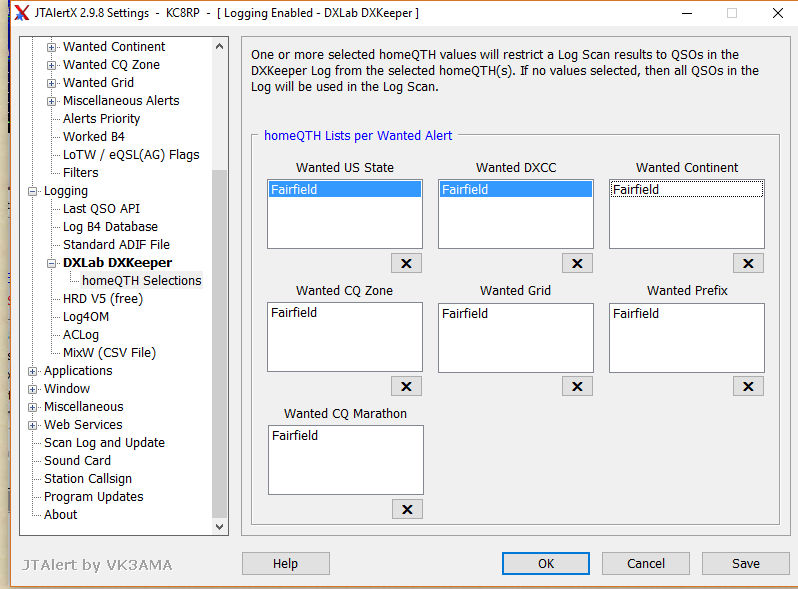The image size is (798, 589).
Task: Clear the Wanted Grid homeQTH selection
Action: [x=577, y=386]
